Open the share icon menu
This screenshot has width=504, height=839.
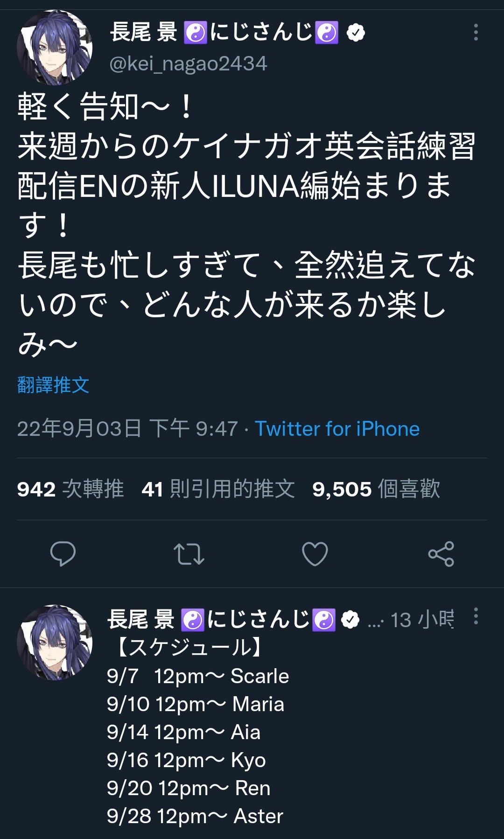[441, 554]
